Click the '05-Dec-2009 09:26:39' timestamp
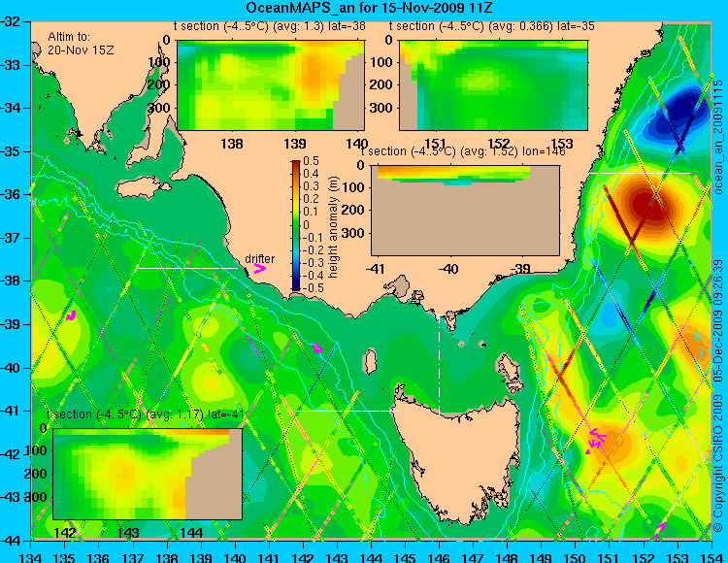The image size is (728, 563). pos(718,320)
